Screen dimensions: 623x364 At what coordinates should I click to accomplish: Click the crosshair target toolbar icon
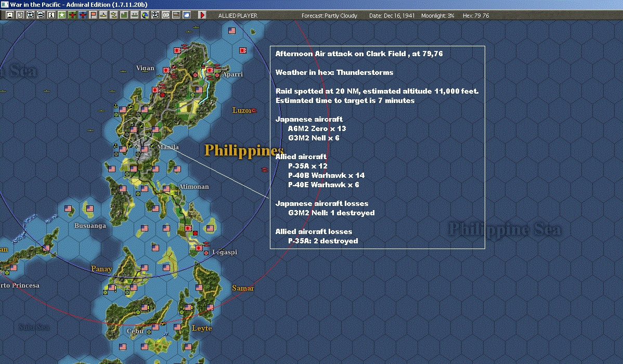pyautogui.click(x=155, y=15)
